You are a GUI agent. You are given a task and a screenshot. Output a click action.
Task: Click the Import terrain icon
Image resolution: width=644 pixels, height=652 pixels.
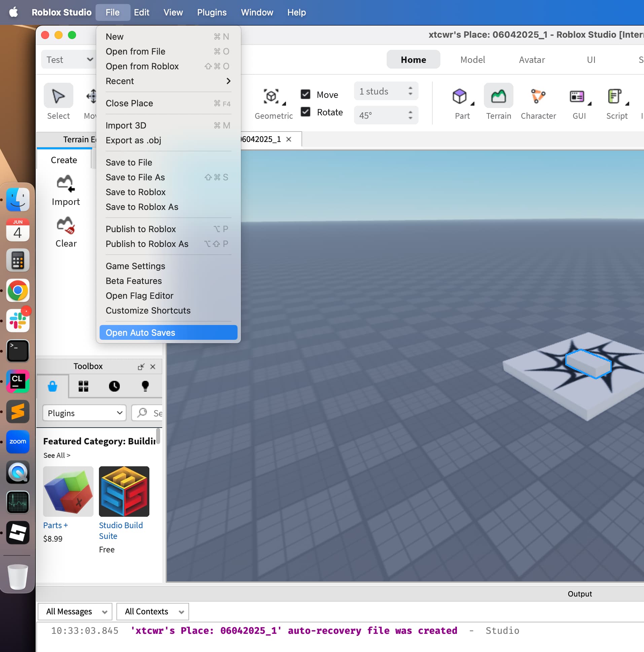click(x=66, y=184)
